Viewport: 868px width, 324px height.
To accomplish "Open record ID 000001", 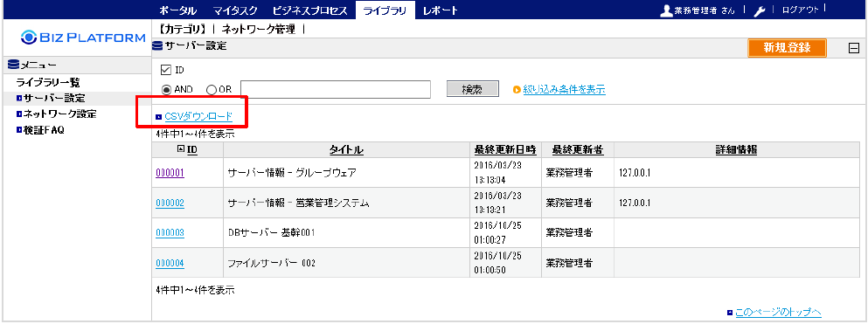I will (x=170, y=173).
